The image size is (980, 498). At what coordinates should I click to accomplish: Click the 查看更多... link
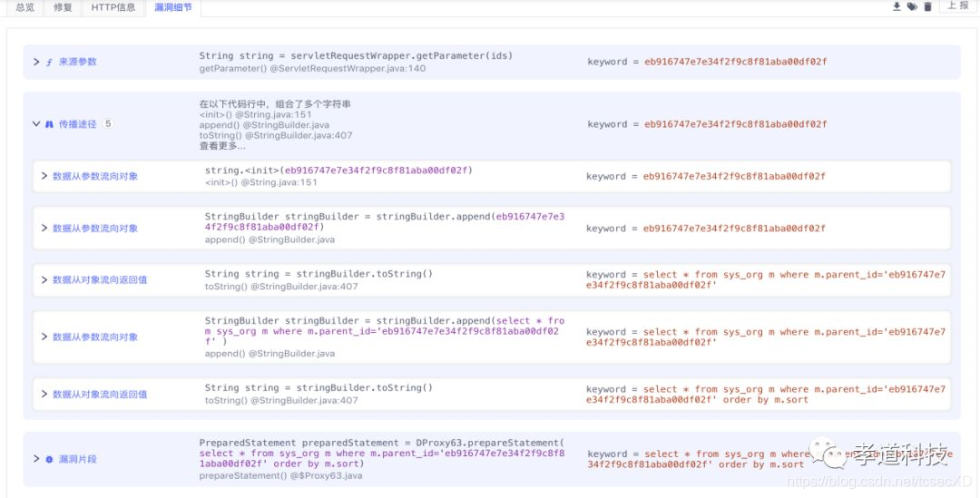pyautogui.click(x=222, y=146)
